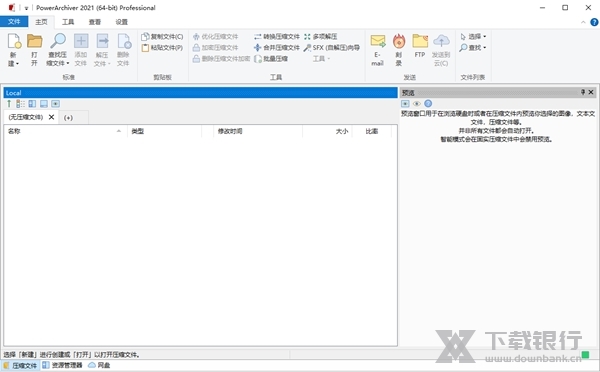Open the 选择 dropdown in file list group
The image size is (600, 372).
(473, 37)
